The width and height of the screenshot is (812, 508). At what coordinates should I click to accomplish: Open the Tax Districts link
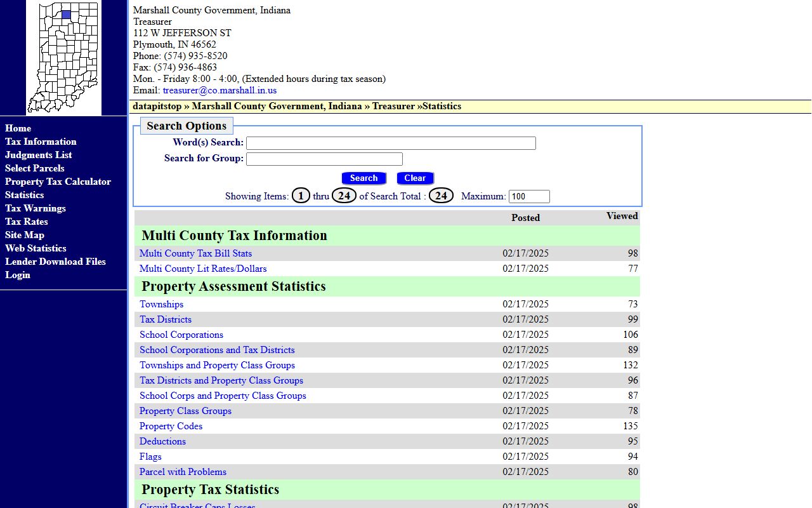point(165,319)
